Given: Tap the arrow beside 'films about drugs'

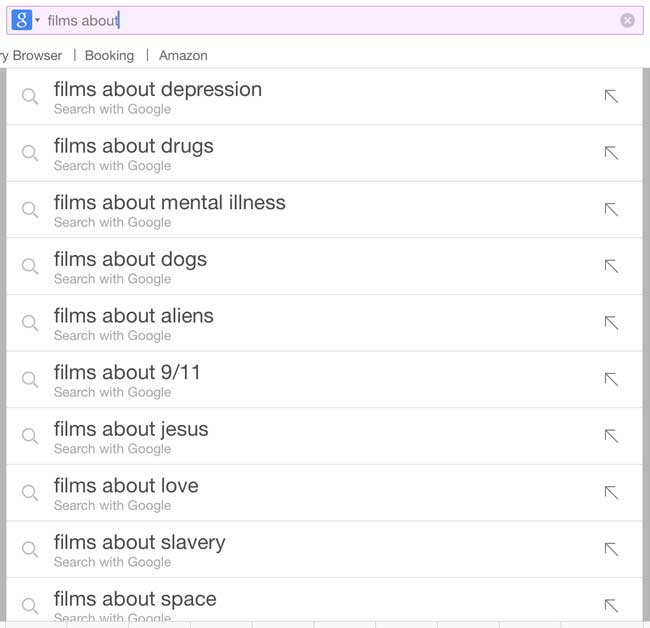Looking at the screenshot, I should [x=611, y=153].
